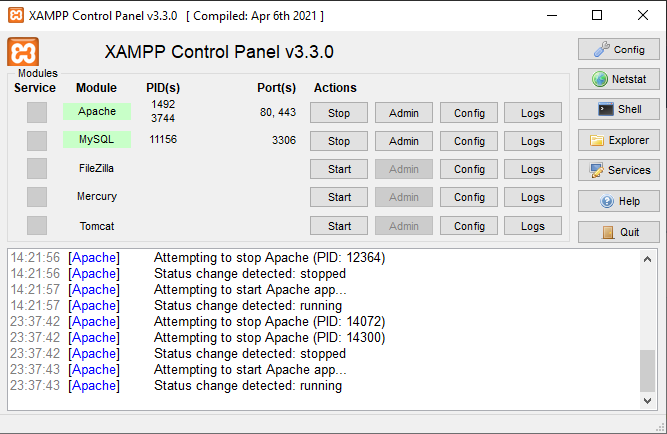Open Tomcat Config options
The width and height of the screenshot is (667, 434).
tap(469, 226)
